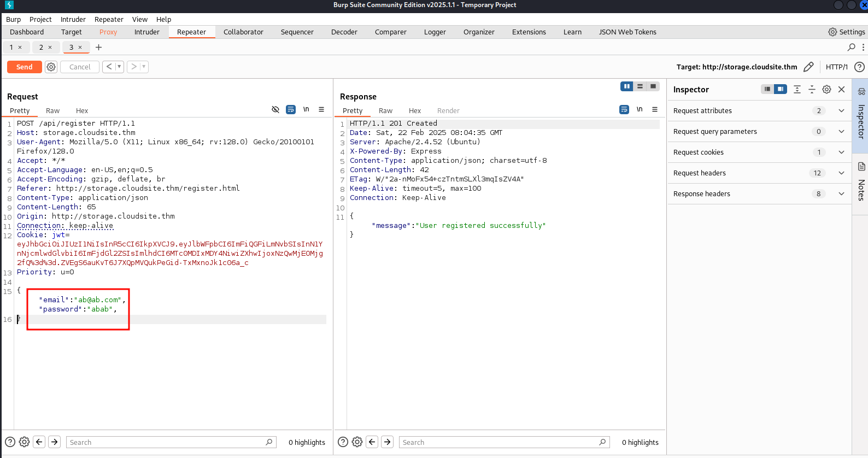This screenshot has height=458, width=868.
Task: Toggle line wrap in the response pane
Action: [624, 110]
